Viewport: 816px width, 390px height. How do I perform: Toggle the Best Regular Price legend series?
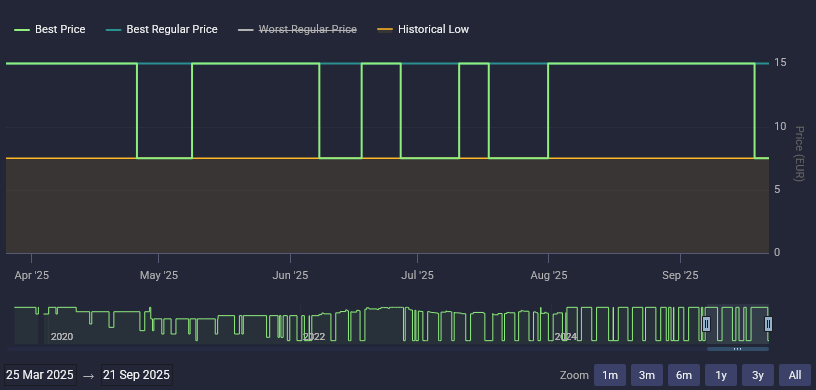point(161,30)
